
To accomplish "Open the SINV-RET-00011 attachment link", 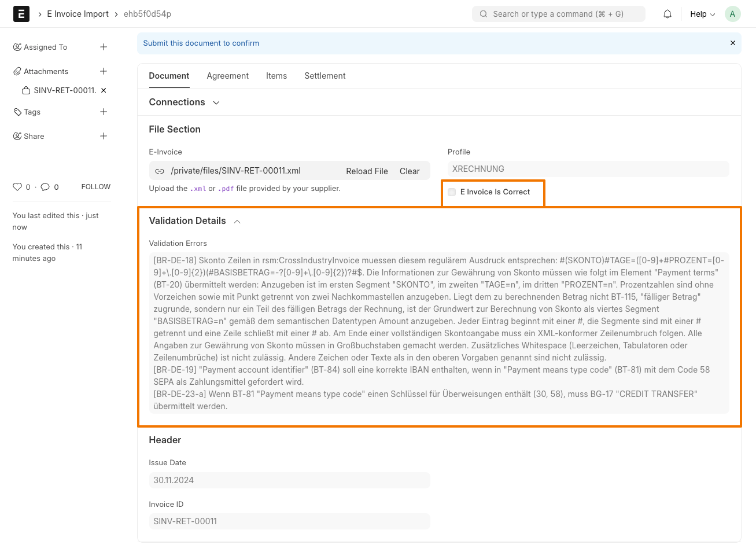I will tap(65, 90).
